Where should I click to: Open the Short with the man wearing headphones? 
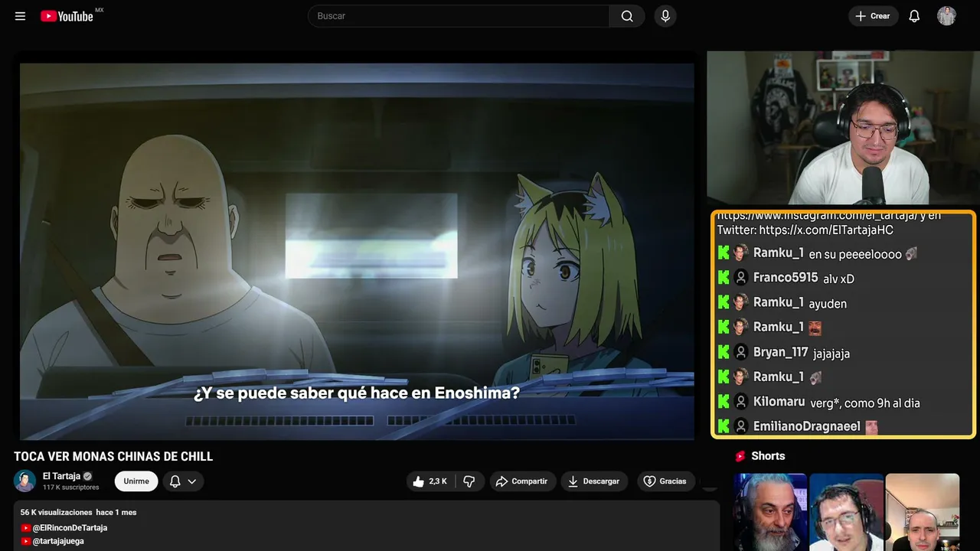(846, 512)
